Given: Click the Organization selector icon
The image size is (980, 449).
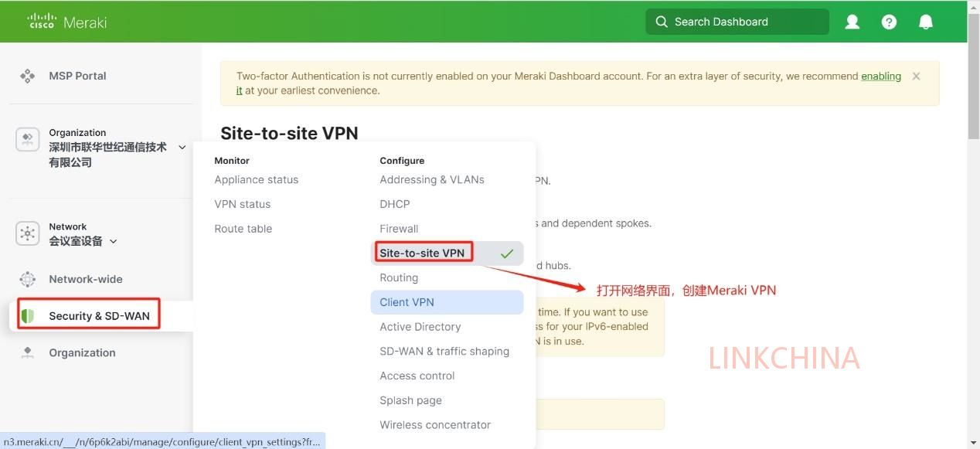Looking at the screenshot, I should (x=28, y=140).
